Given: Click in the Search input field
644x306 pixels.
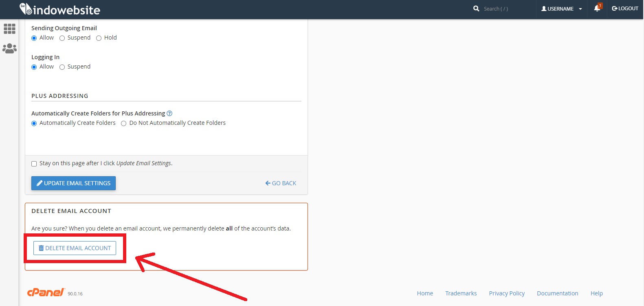Looking at the screenshot, I should 505,9.
